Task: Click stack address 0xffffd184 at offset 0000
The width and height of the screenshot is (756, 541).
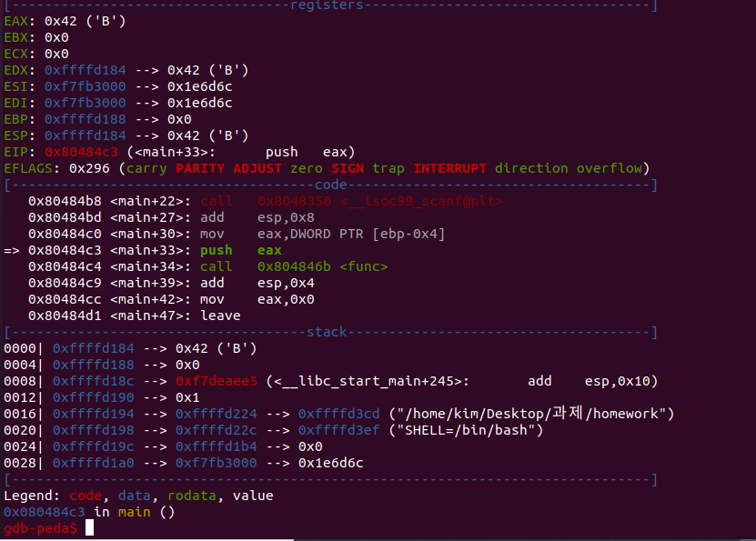Action: [94, 349]
